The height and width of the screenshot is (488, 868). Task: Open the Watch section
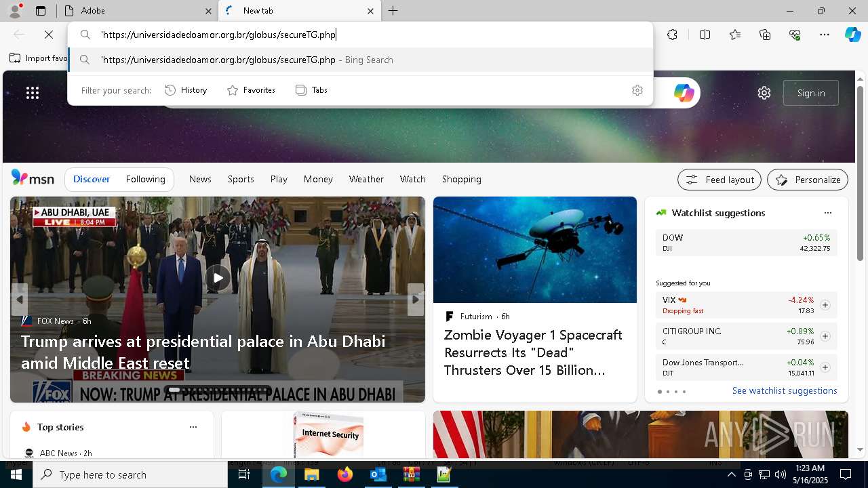coord(413,179)
